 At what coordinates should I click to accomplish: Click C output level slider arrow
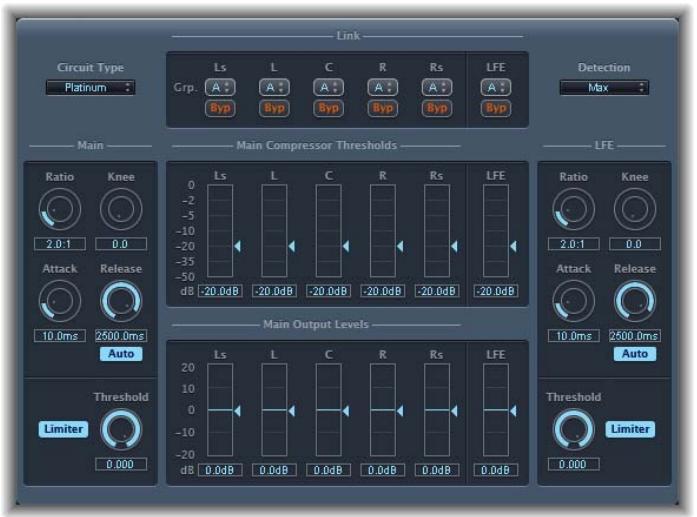[346, 411]
